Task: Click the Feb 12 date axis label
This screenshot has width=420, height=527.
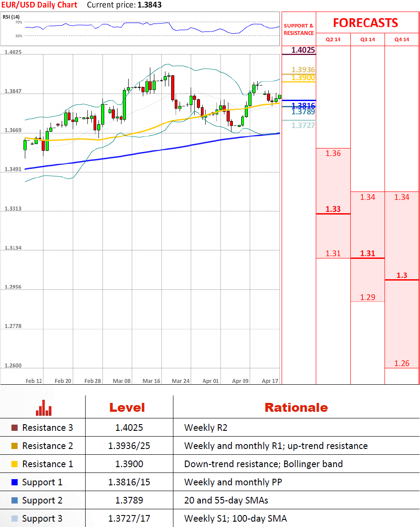Action: click(x=34, y=381)
